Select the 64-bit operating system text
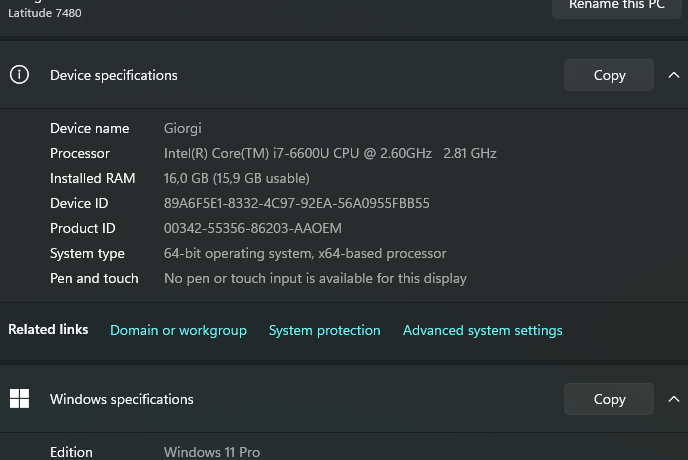Screen dimensions: 688x460 tap(305, 253)
